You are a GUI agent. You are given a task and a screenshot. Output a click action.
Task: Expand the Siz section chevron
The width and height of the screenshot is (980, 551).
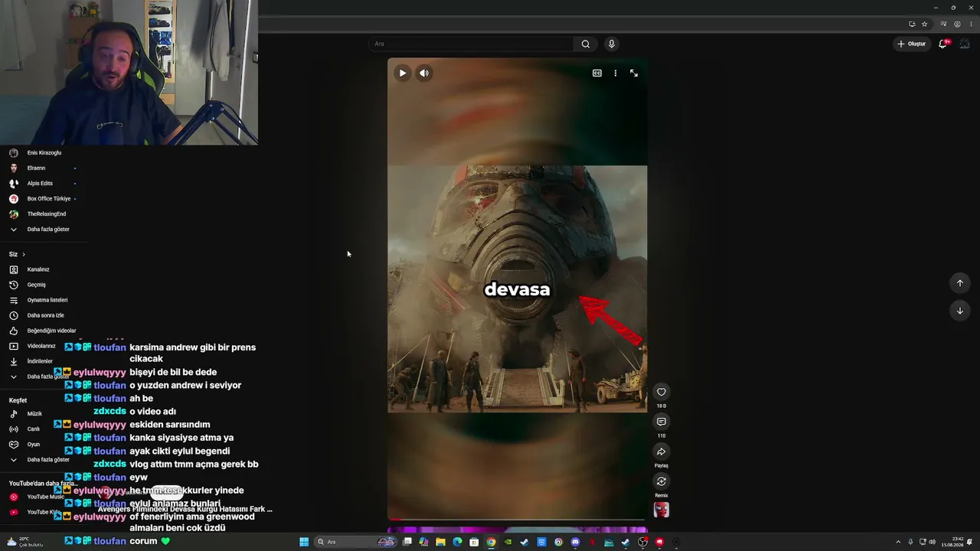pos(24,254)
